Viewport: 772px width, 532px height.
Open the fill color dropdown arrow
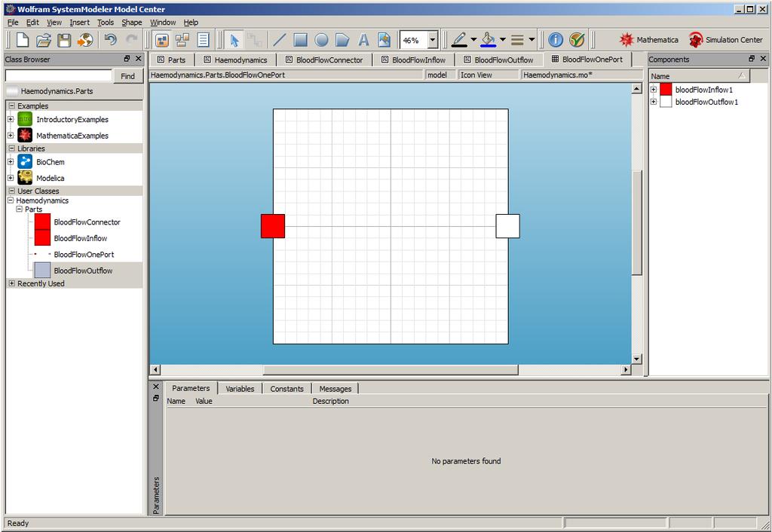tap(503, 40)
